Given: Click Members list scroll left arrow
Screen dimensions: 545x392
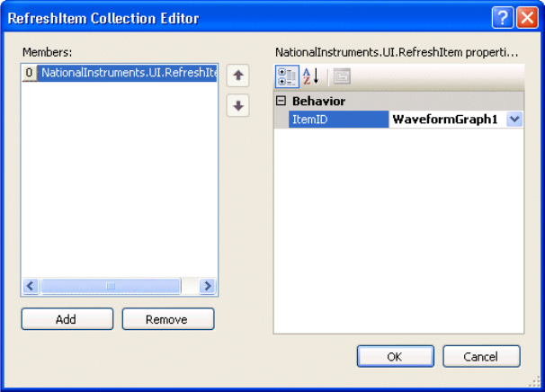Looking at the screenshot, I should pyautogui.click(x=31, y=286).
